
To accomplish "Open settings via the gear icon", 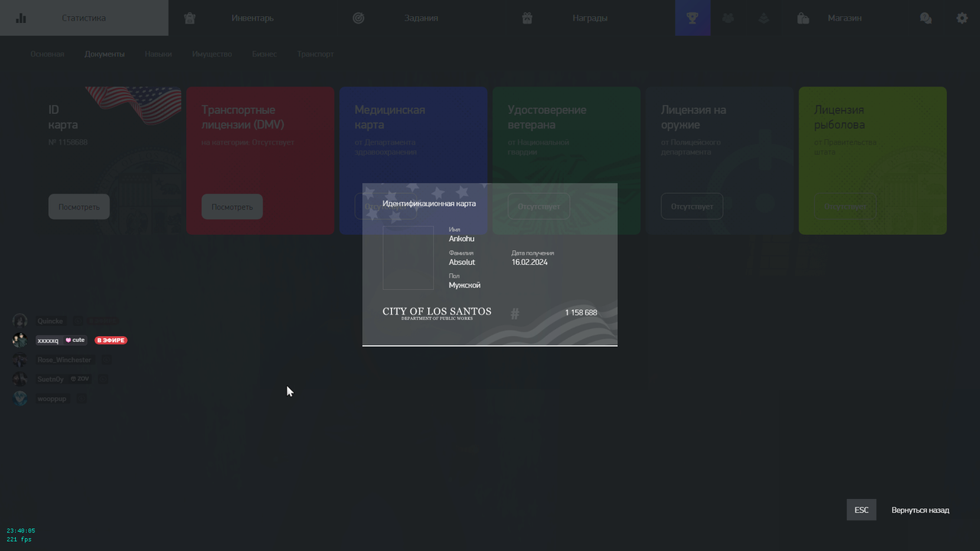I will [x=962, y=18].
